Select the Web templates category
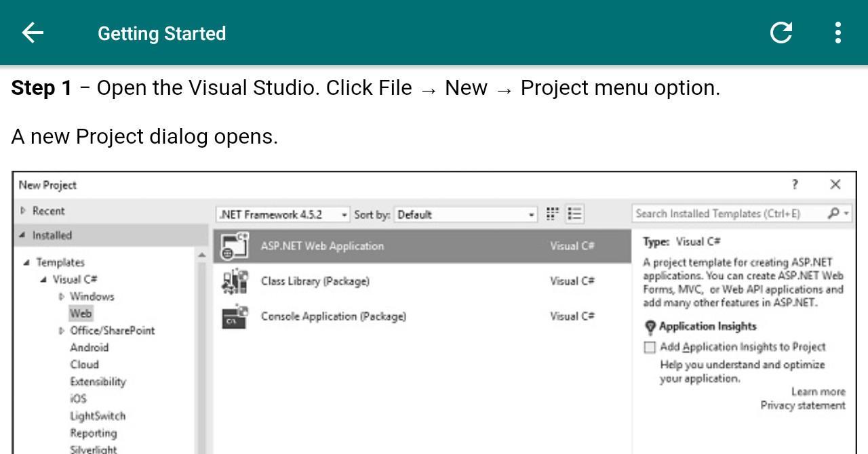 point(81,314)
